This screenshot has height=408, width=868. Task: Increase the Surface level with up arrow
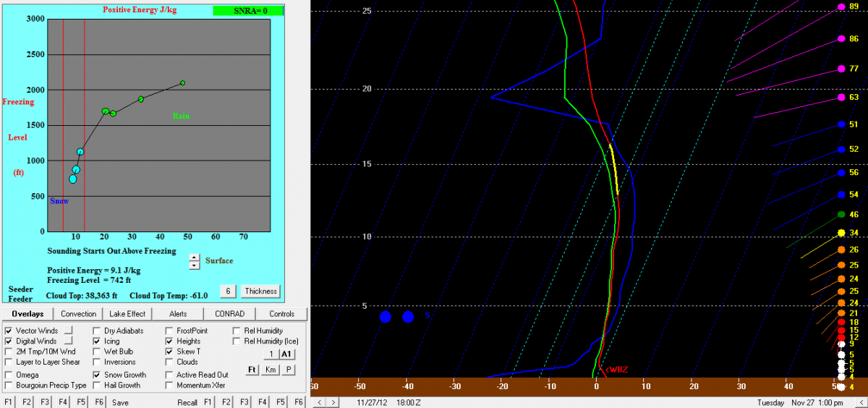[194, 257]
